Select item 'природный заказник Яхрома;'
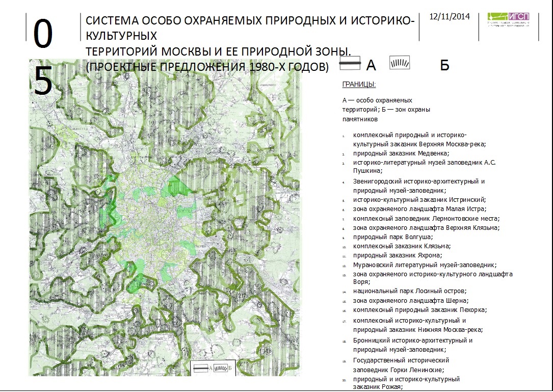 [x=398, y=255]
